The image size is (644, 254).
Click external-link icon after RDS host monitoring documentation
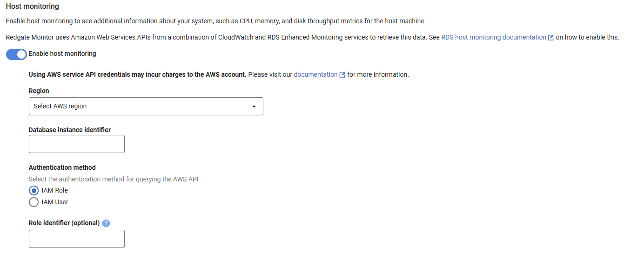click(551, 38)
